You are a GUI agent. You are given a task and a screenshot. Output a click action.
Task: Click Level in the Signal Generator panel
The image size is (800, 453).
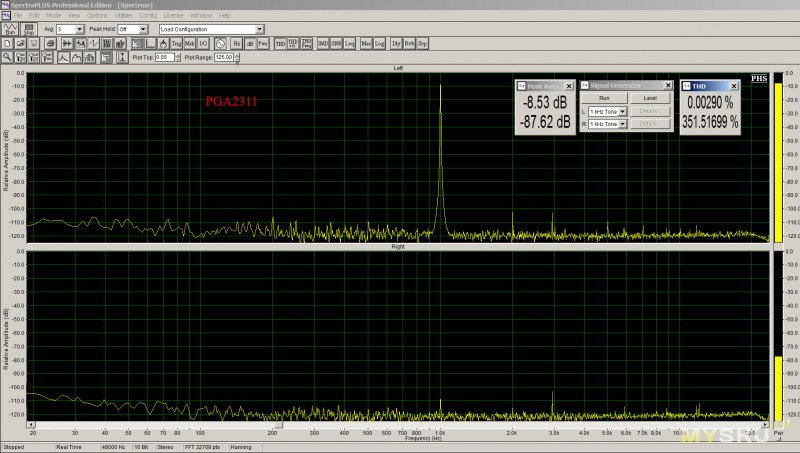tap(650, 98)
